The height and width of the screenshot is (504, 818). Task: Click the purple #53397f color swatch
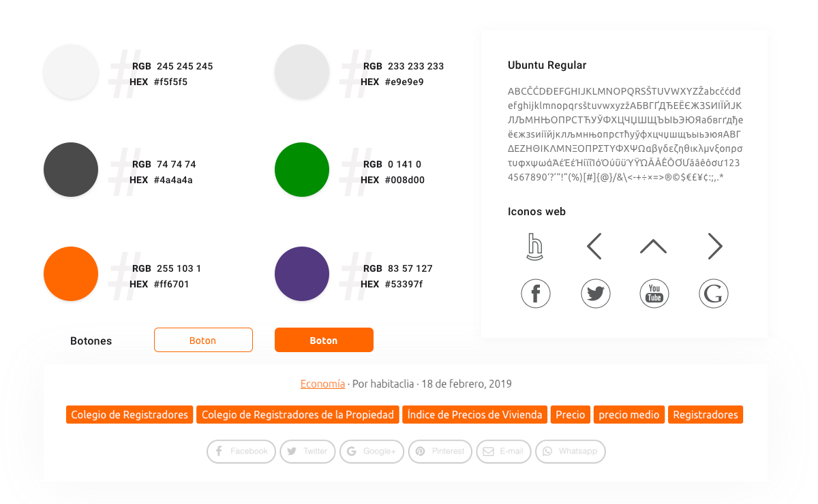point(302,274)
